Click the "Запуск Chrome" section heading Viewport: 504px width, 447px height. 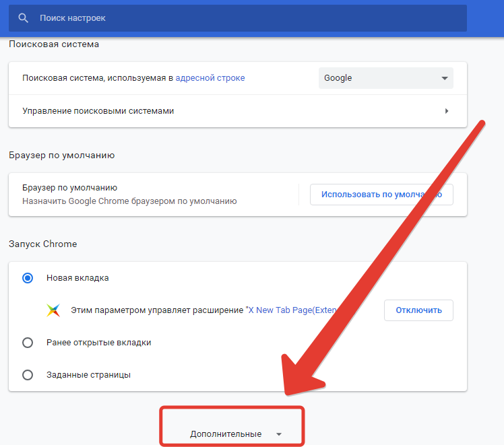pos(43,244)
